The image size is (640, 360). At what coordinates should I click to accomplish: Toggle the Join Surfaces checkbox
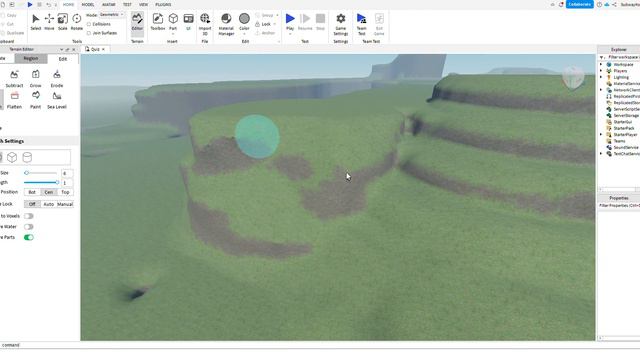point(89,33)
